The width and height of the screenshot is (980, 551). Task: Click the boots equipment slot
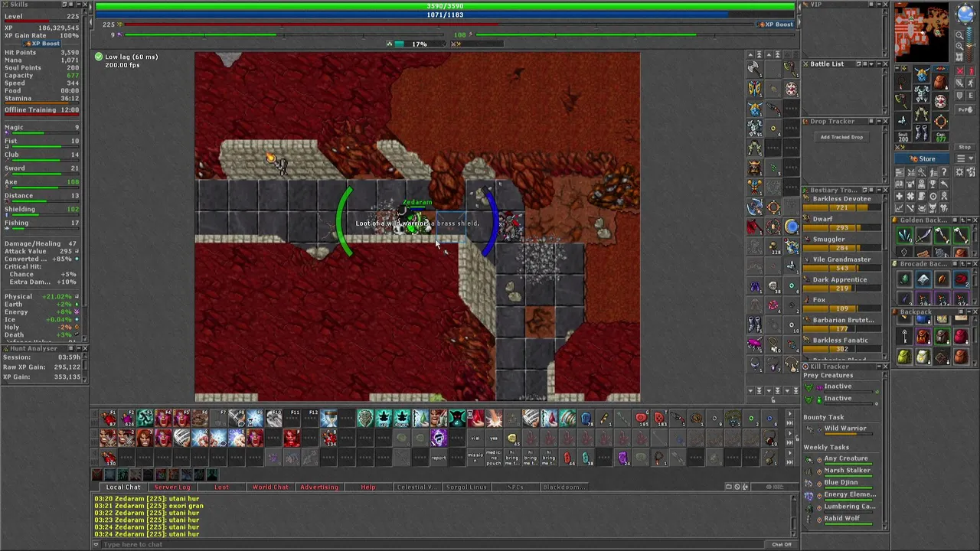pos(922,132)
